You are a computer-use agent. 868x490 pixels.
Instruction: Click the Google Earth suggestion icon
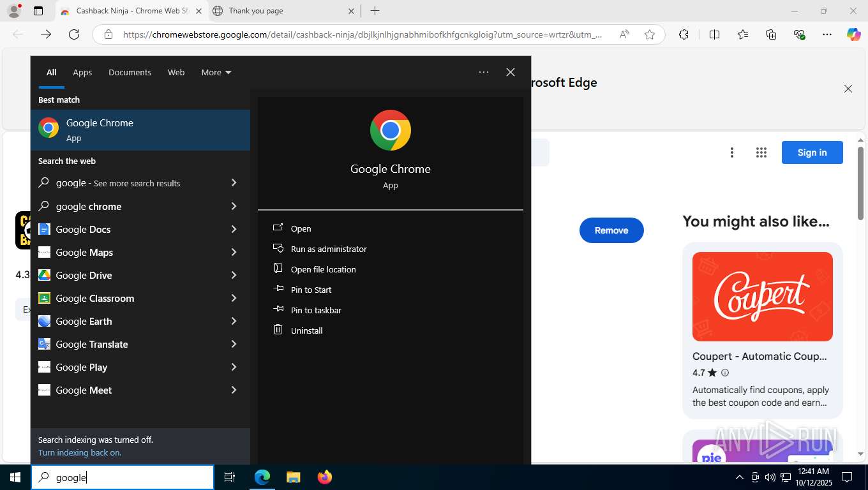pyautogui.click(x=44, y=321)
